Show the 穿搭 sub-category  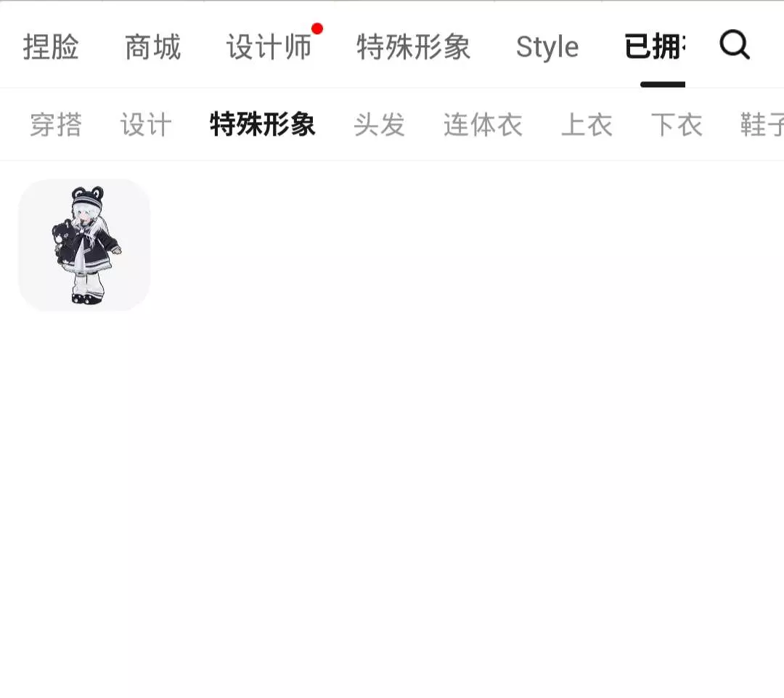55,125
